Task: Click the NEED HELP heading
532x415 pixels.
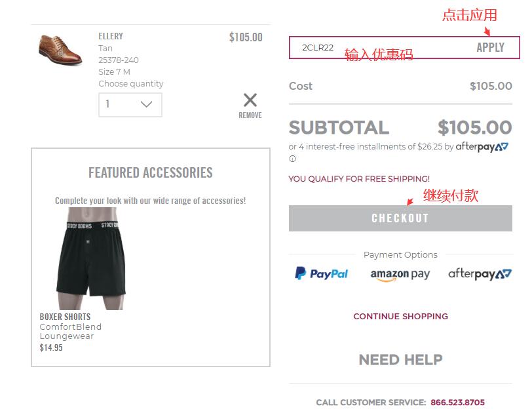Action: (400, 360)
